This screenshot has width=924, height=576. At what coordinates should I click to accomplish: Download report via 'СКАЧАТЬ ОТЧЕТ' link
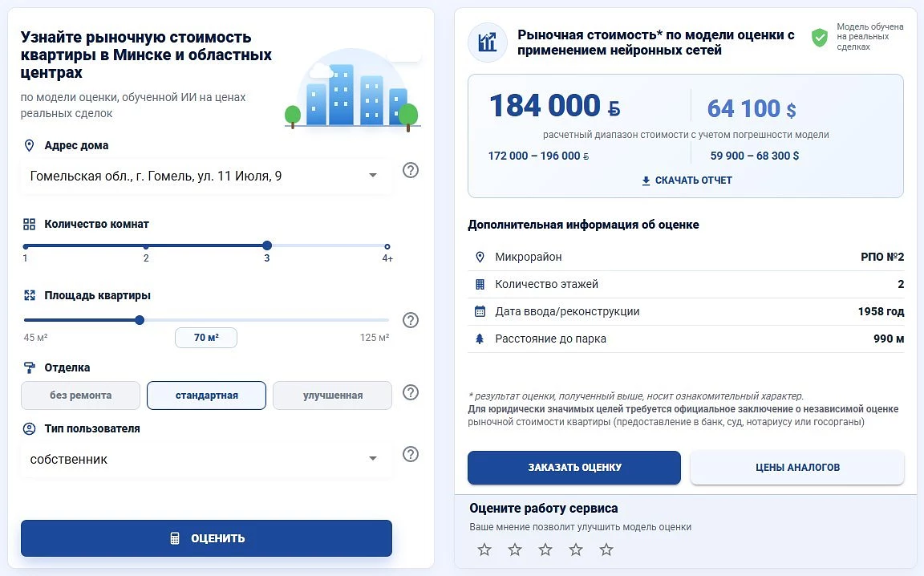[x=687, y=181]
